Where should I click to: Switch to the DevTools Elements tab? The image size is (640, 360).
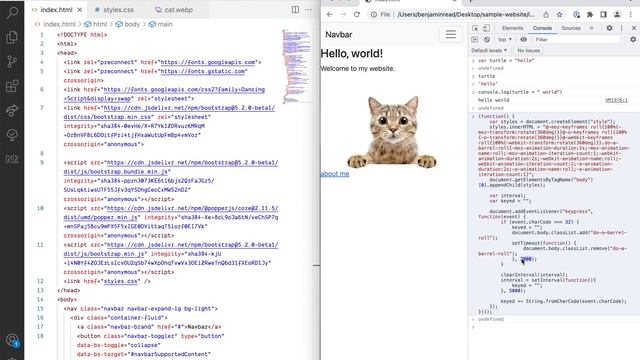(512, 28)
